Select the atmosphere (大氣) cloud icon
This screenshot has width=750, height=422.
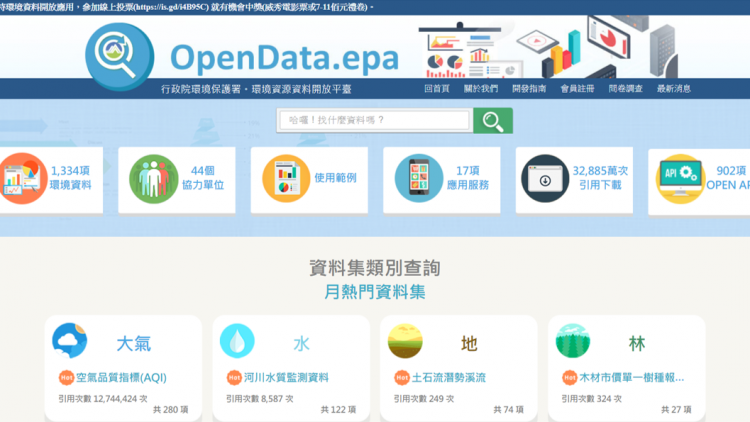pyautogui.click(x=70, y=341)
